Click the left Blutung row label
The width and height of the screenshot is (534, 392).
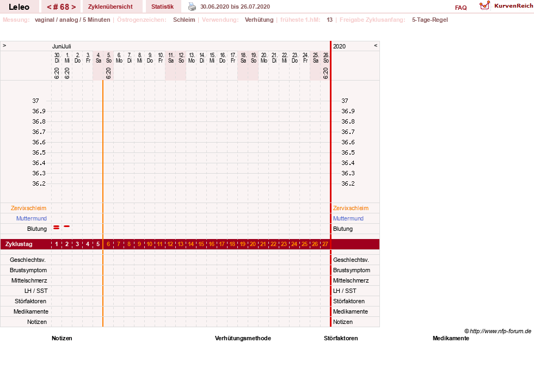pos(37,229)
